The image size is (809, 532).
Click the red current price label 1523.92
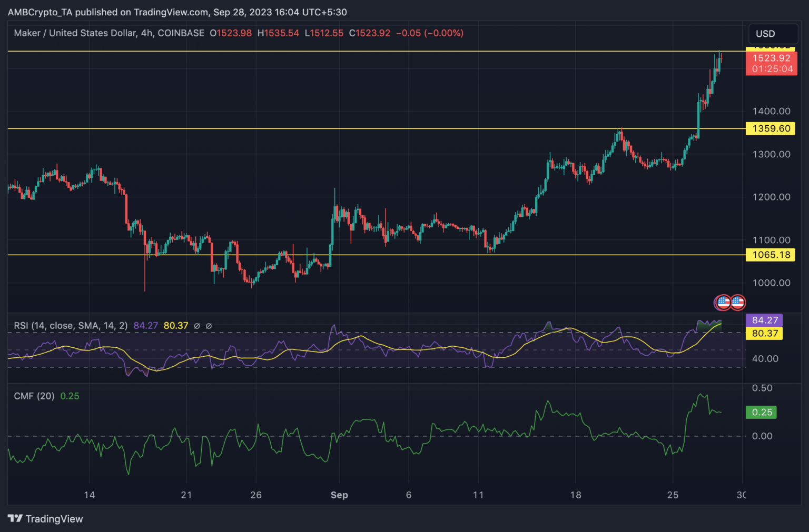(771, 58)
